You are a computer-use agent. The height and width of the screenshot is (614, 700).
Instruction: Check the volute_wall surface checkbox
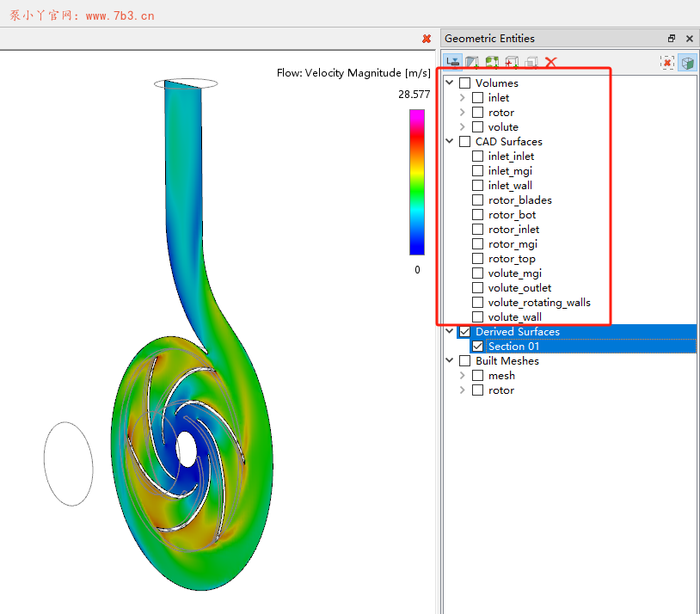click(477, 317)
